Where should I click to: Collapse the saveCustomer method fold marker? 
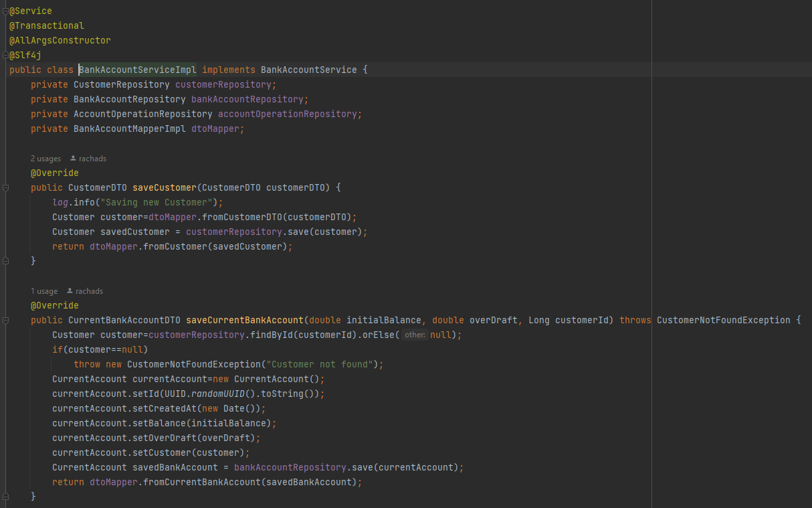point(5,187)
